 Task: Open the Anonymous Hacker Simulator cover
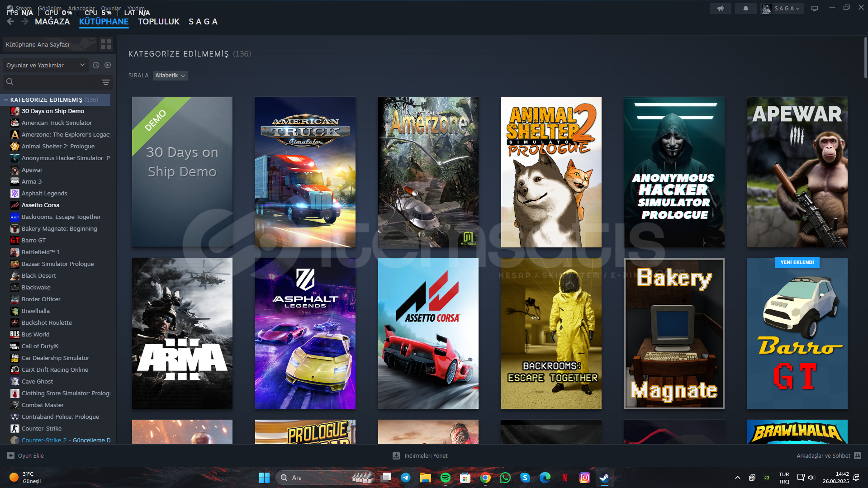click(x=674, y=172)
